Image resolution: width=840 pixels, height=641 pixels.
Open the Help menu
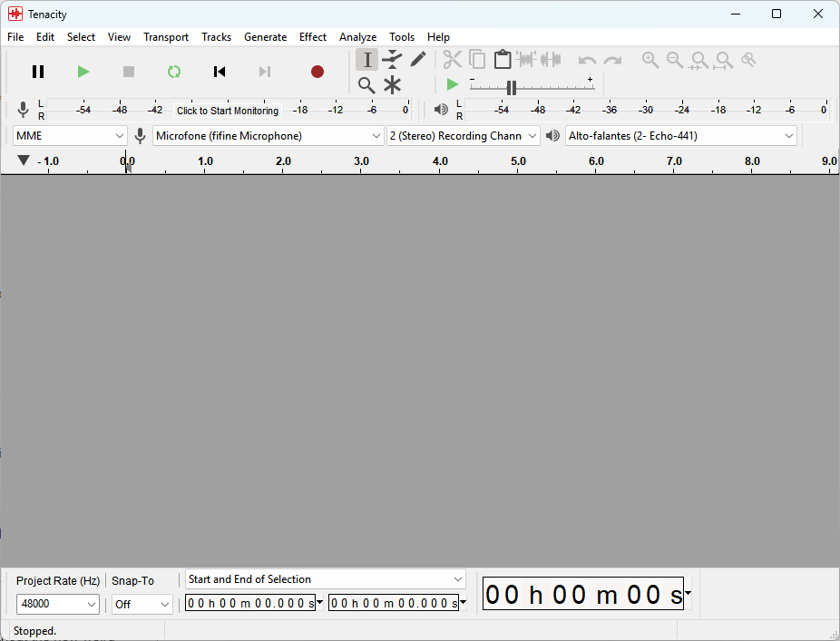[438, 37]
